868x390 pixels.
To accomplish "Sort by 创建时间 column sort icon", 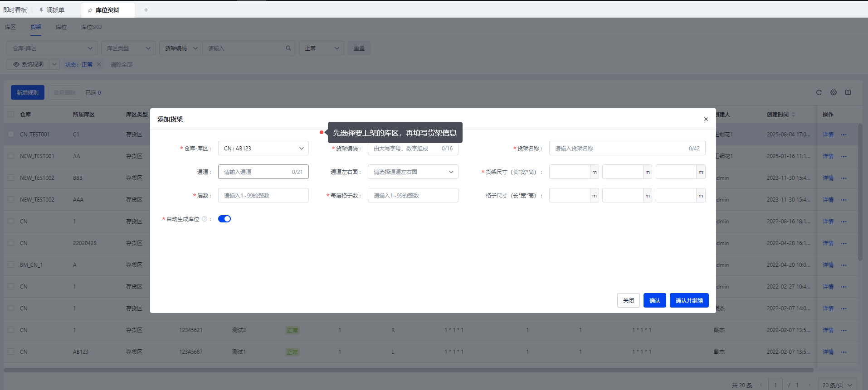I will (793, 115).
